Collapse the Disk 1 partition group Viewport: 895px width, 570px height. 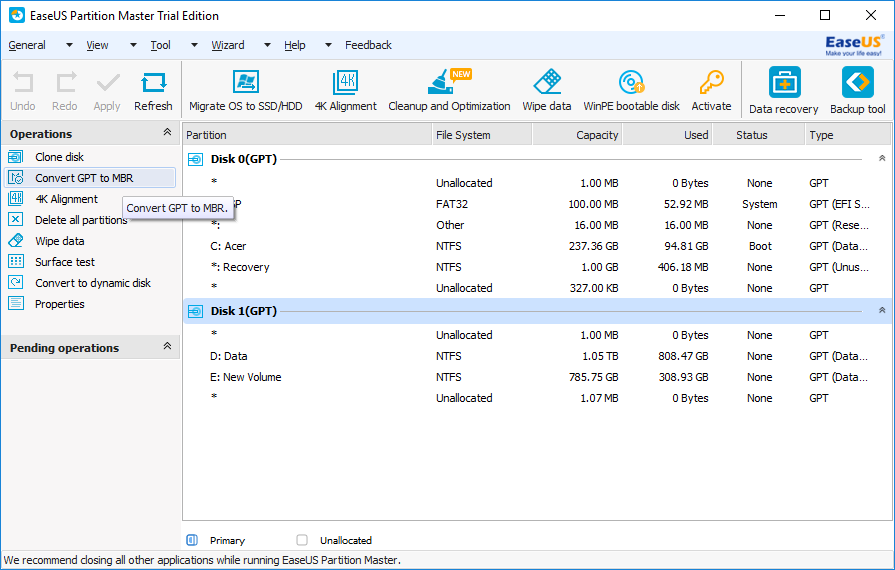(881, 311)
